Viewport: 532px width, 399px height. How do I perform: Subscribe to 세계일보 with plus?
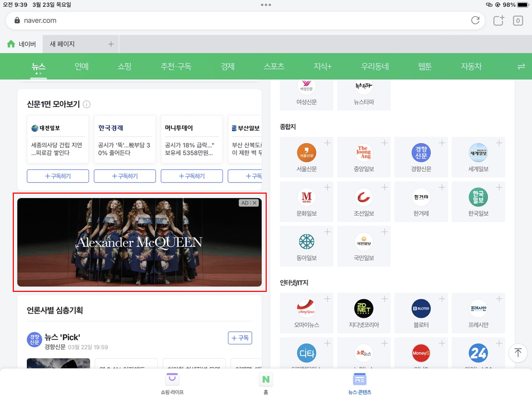(499, 143)
